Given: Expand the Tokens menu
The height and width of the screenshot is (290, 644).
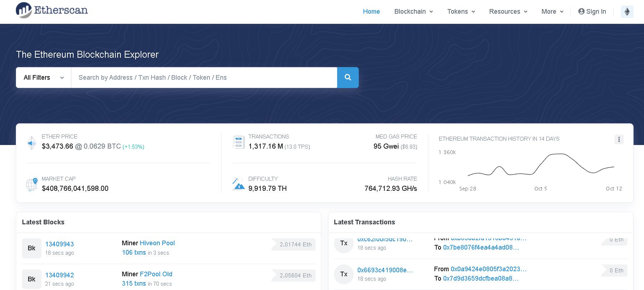Looking at the screenshot, I should [461, 12].
